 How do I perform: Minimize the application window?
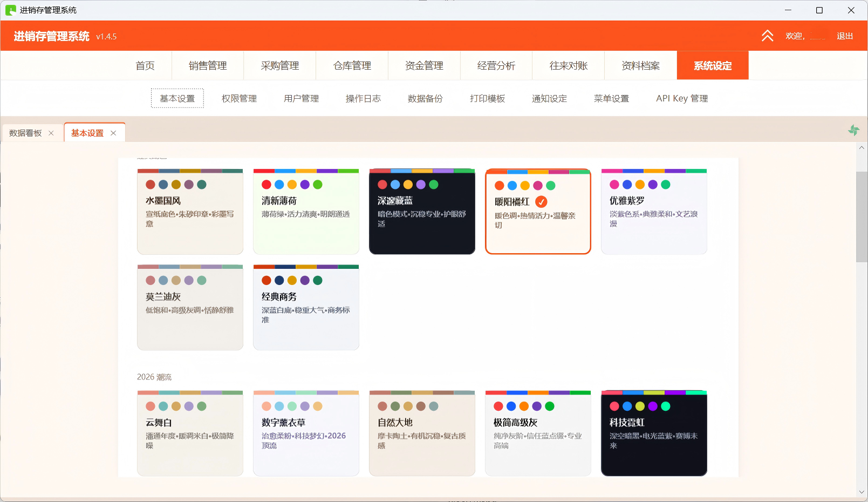pyautogui.click(x=788, y=10)
